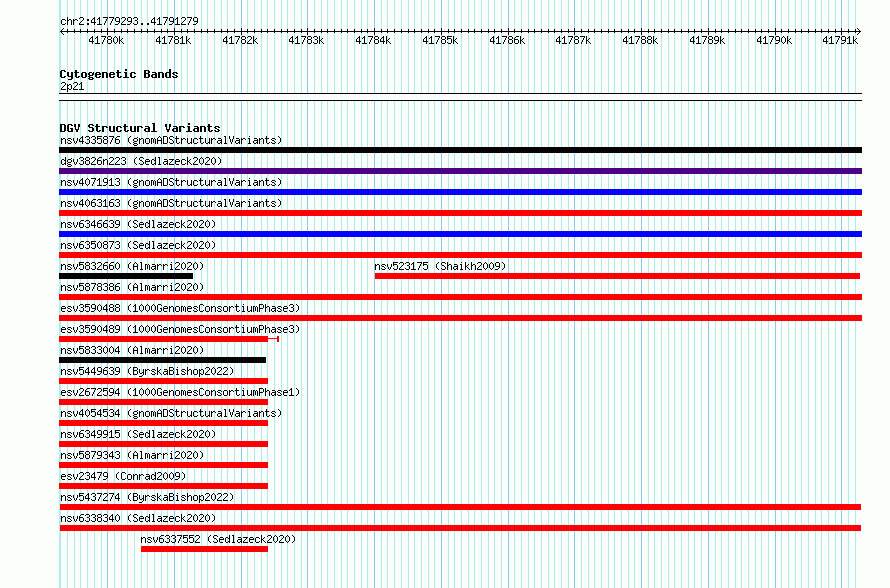Select the blue nsv6346639 variant bar
Screen dimensions: 890x588
(460, 234)
